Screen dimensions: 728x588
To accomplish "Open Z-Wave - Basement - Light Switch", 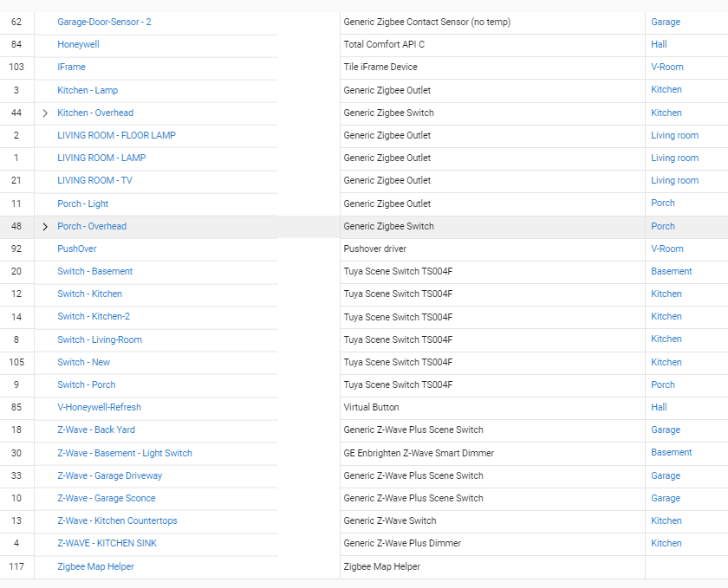I will [125, 453].
